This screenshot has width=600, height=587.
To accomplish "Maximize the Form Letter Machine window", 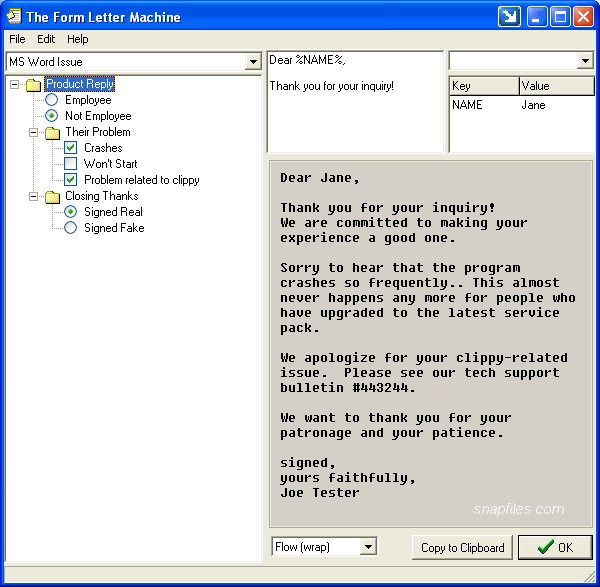I will [560, 17].
